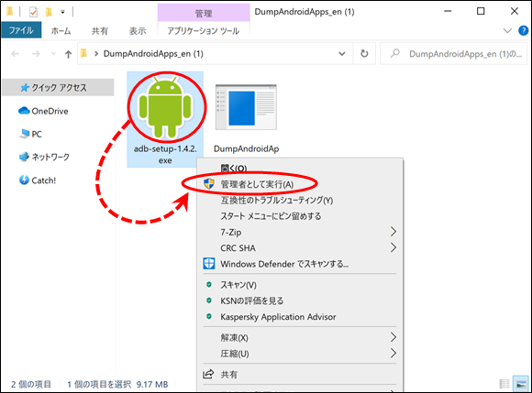Viewport: 532px width, 393px height.
Task: Click the 管理 contextual tab header
Action: tap(204, 13)
